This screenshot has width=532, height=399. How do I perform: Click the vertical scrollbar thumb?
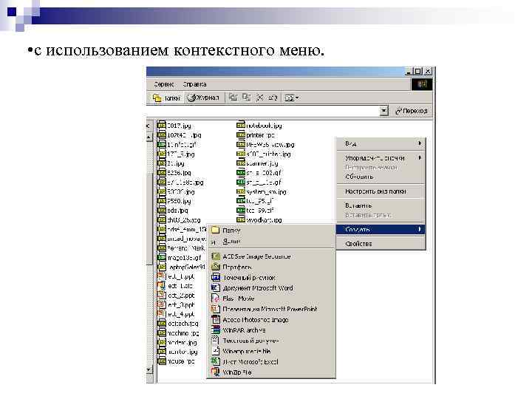149,219
